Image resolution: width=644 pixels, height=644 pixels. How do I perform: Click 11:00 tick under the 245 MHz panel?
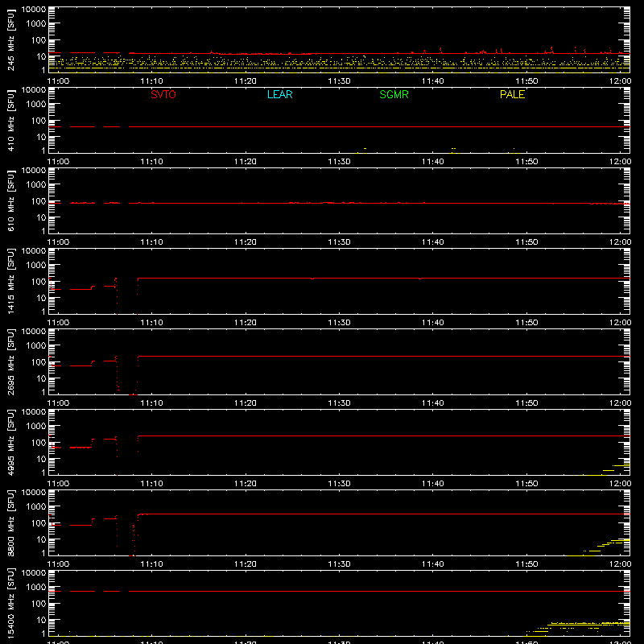(x=58, y=81)
